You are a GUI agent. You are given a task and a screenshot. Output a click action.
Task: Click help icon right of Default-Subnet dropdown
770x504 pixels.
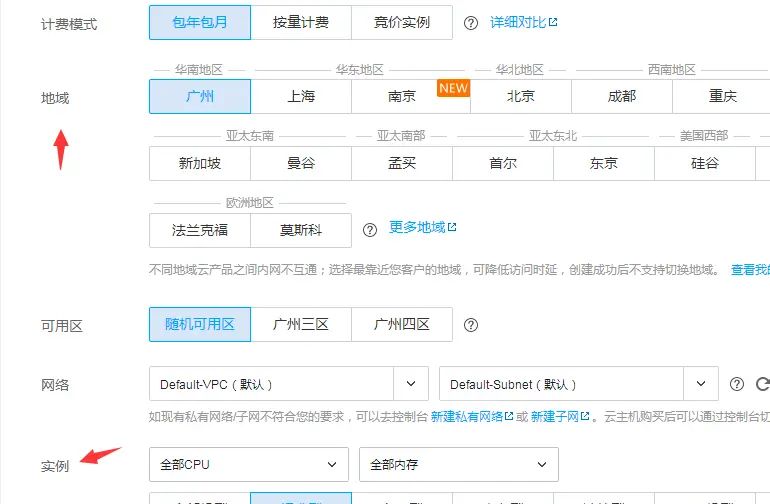coord(737,384)
